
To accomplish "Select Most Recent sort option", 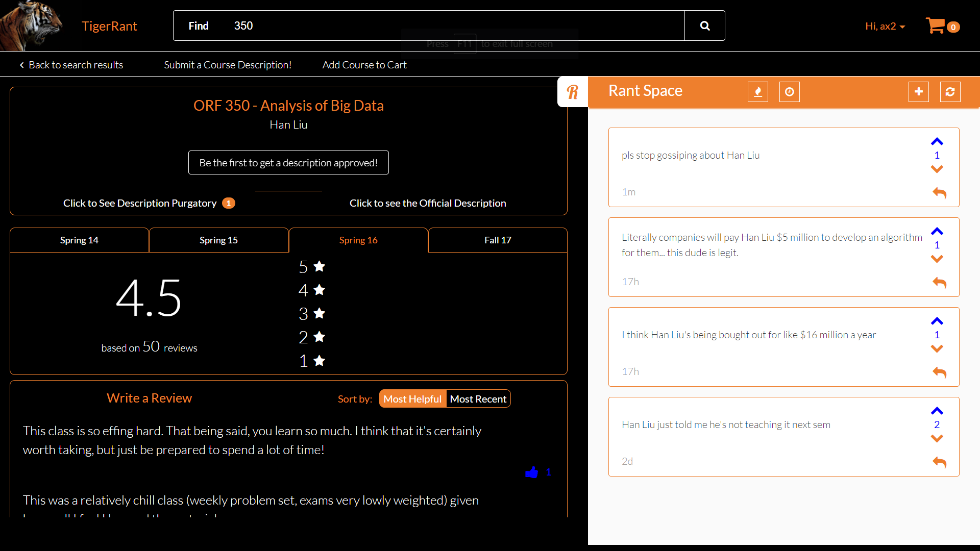I will (478, 399).
